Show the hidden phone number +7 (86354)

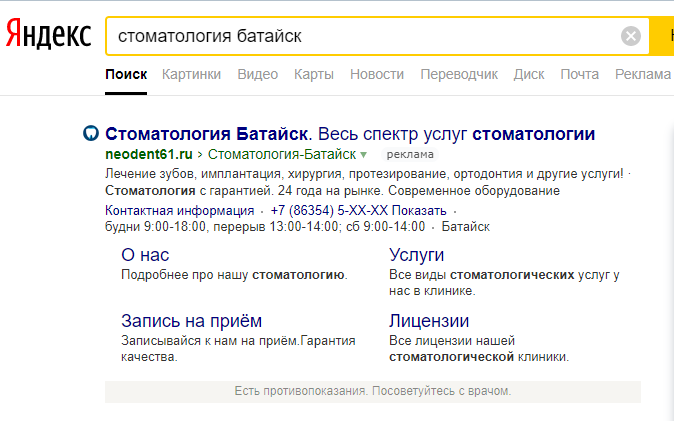pyautogui.click(x=358, y=211)
